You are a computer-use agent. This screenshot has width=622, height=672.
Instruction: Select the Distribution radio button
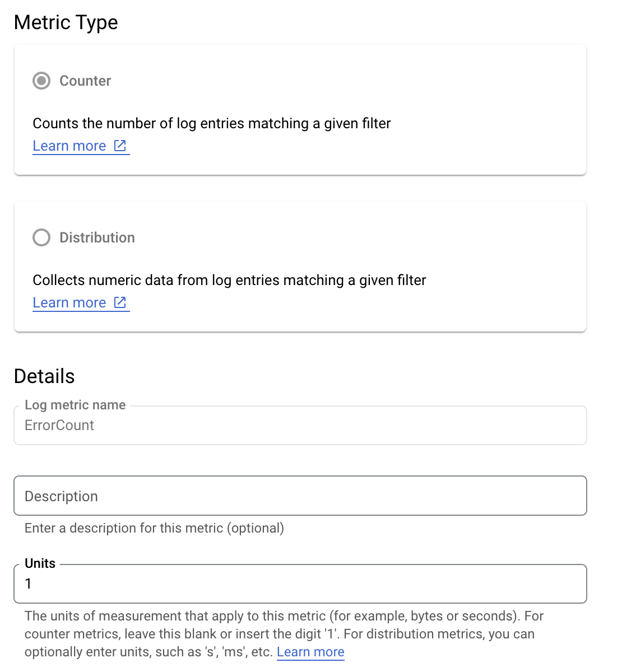point(41,237)
